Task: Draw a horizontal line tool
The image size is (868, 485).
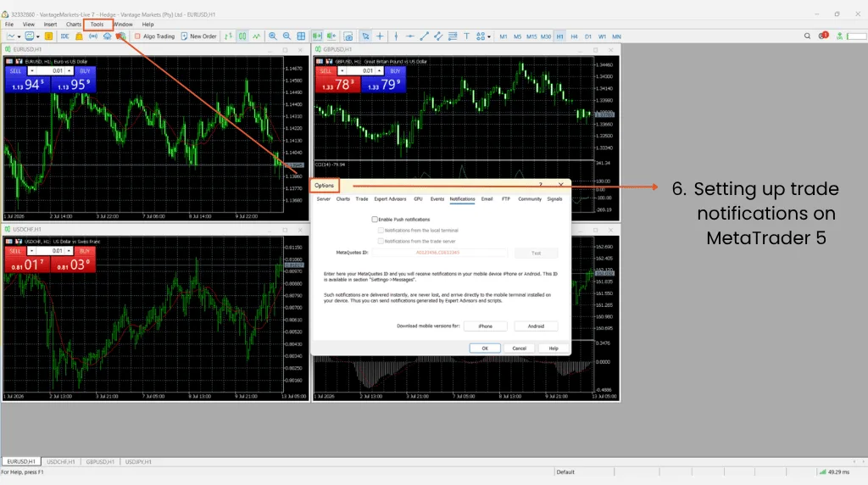Action: (x=409, y=36)
